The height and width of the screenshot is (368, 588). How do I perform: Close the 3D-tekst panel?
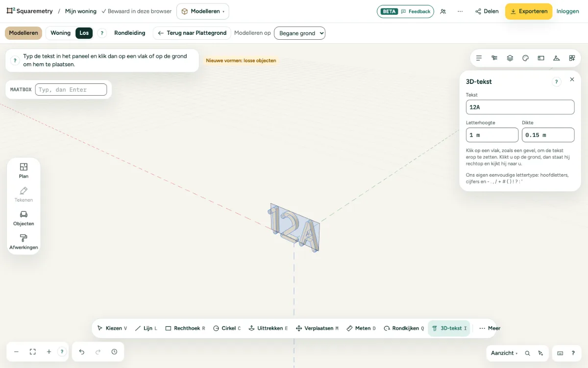coord(572,79)
